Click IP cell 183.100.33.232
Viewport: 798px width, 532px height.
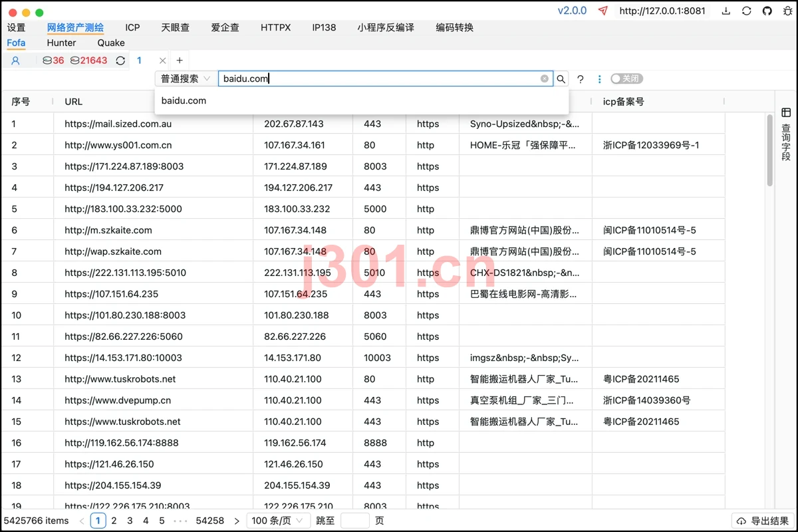pos(297,209)
